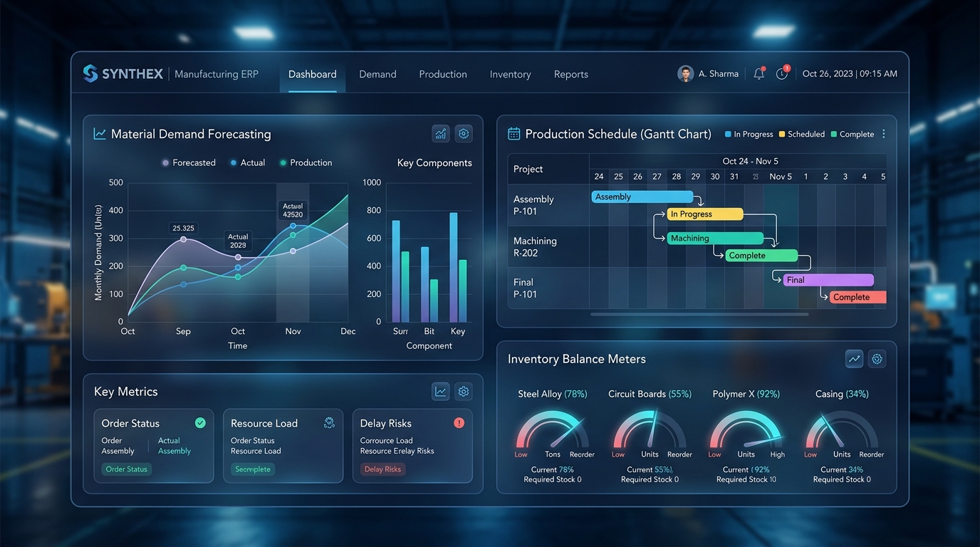Open the clock alerts icon with red badge
Image resolution: width=980 pixels, height=547 pixels.
click(782, 73)
